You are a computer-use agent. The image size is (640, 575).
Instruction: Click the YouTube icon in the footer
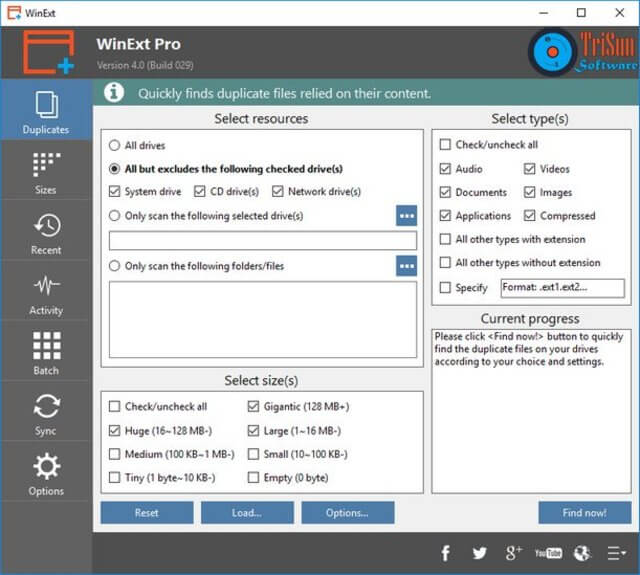tap(548, 553)
